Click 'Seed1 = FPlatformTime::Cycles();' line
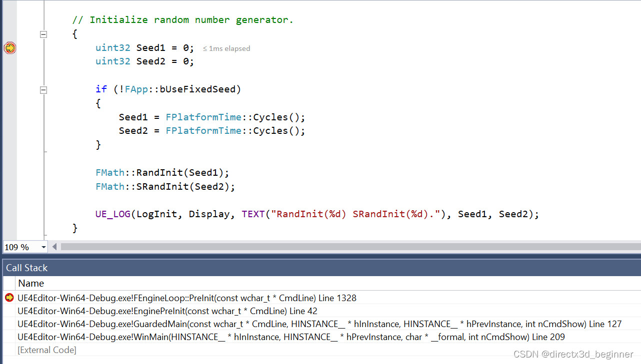 click(x=211, y=117)
